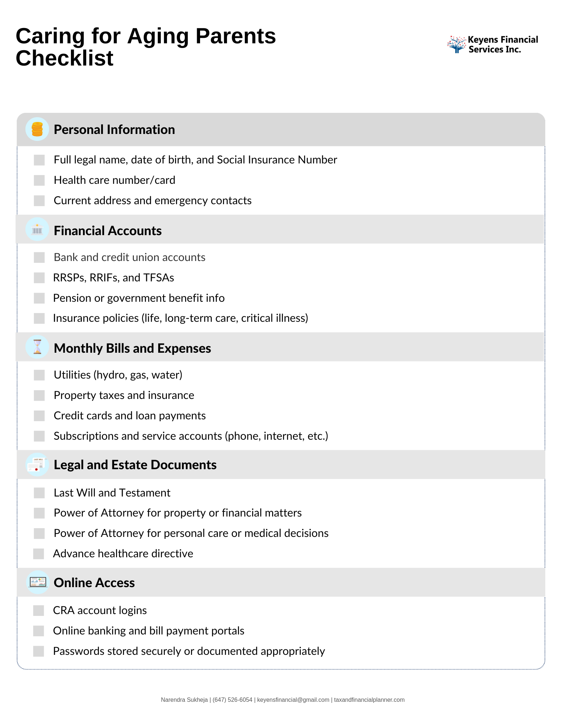Viewport: 562px width, 728px height.
Task: Open the taxandfinancialplanner.com website link
Action: pos(369,700)
